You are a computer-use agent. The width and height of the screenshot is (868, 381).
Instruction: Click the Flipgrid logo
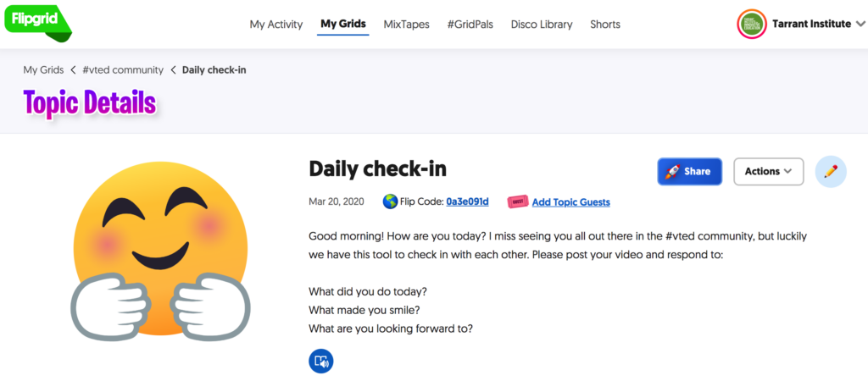(37, 23)
